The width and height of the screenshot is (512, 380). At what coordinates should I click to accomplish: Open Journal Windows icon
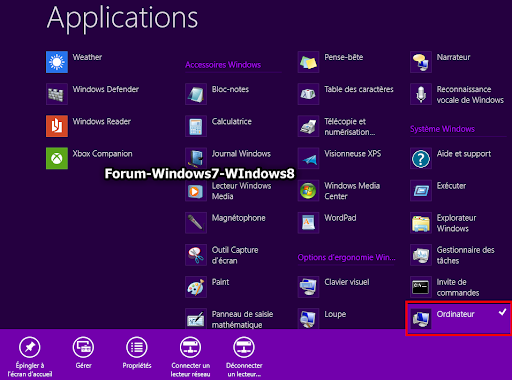[x=196, y=158]
